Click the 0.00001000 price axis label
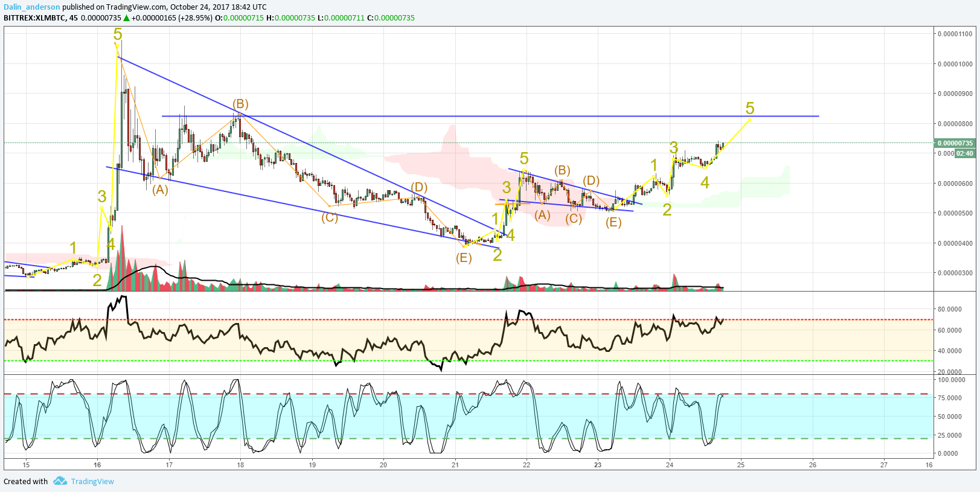The height and width of the screenshot is (492, 980). tap(955, 64)
